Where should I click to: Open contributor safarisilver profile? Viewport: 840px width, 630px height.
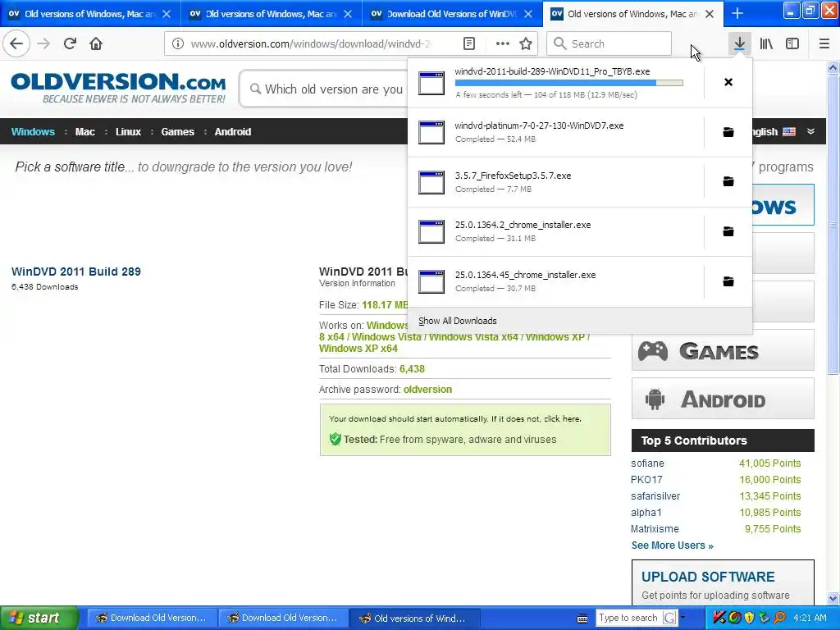(655, 496)
